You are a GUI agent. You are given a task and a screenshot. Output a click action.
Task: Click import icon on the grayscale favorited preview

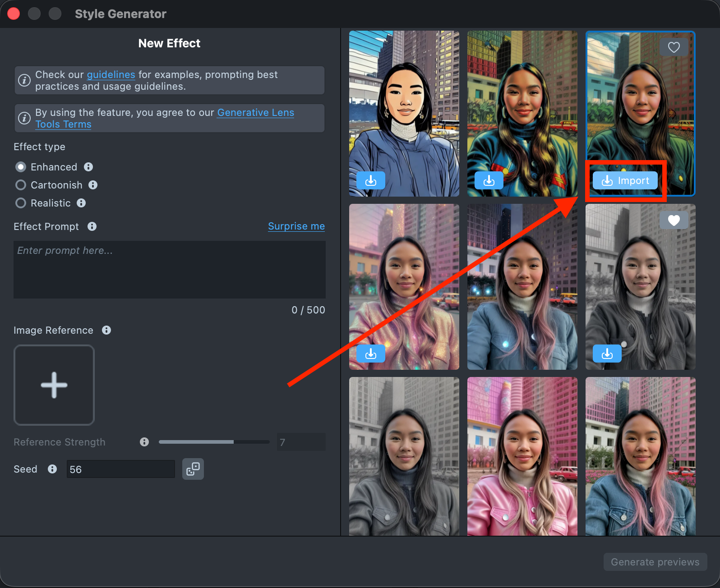pyautogui.click(x=607, y=354)
